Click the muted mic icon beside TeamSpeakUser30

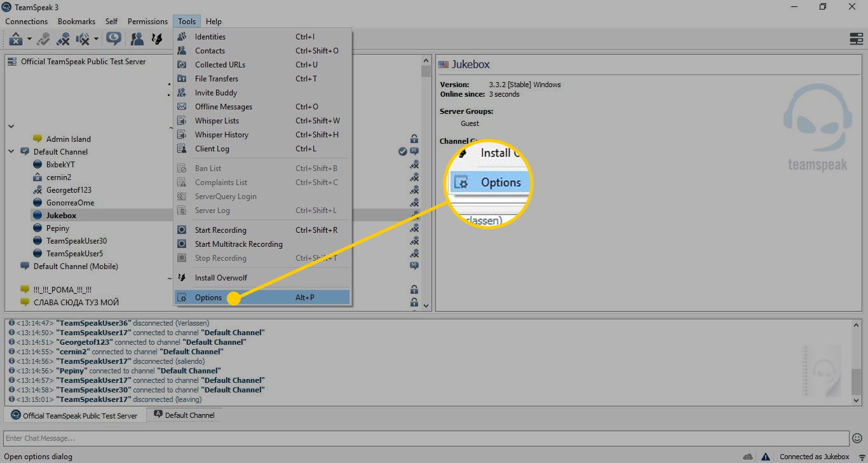414,241
